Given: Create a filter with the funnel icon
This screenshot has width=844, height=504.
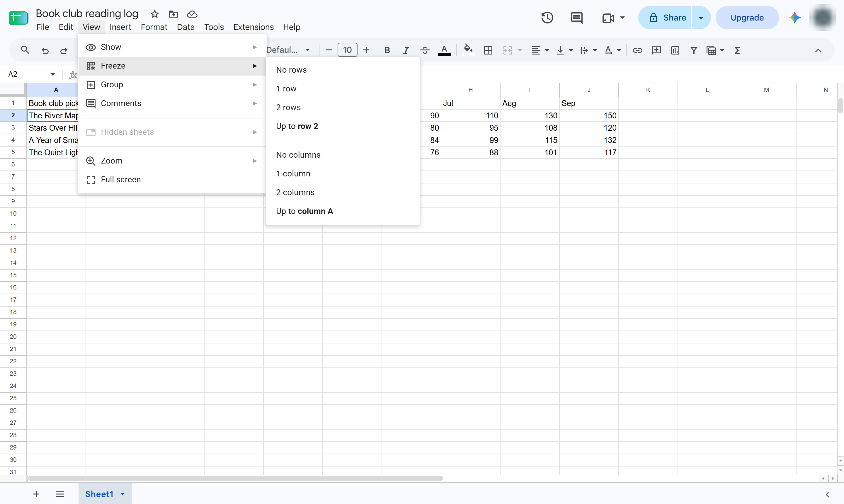Looking at the screenshot, I should click(694, 50).
